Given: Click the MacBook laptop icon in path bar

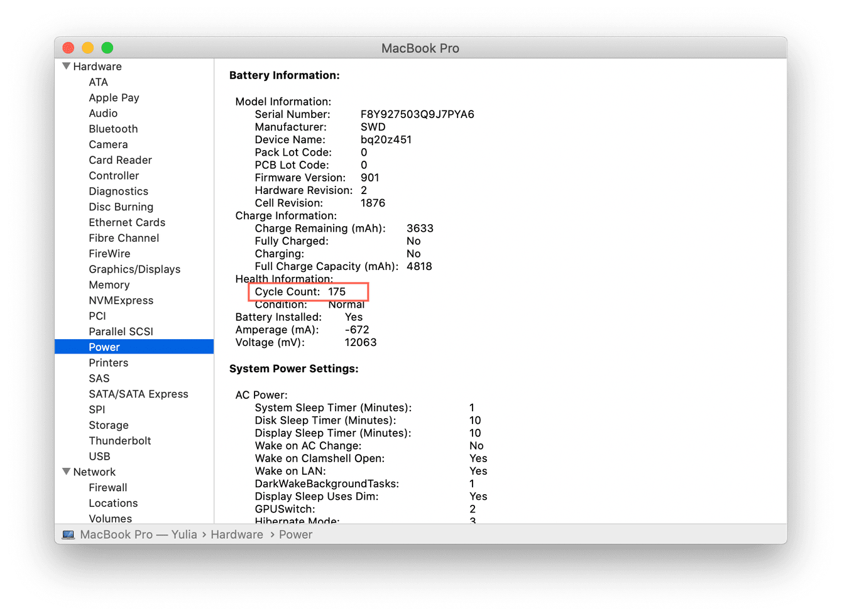Looking at the screenshot, I should 68,535.
